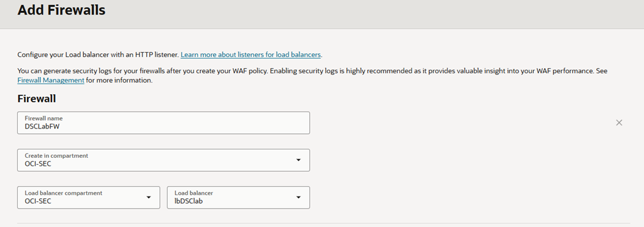Click the DSCLabFW text in the name field
Image resolution: width=644 pixels, height=227 pixels.
pos(42,127)
